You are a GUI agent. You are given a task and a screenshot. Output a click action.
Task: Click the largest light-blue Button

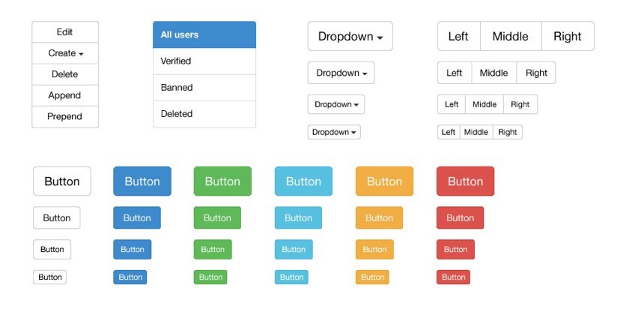click(x=303, y=181)
